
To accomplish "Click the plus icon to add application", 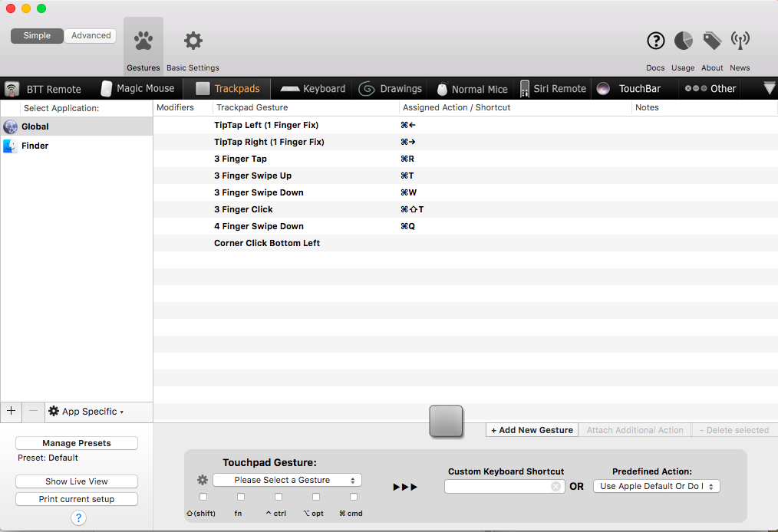I will (x=12, y=411).
